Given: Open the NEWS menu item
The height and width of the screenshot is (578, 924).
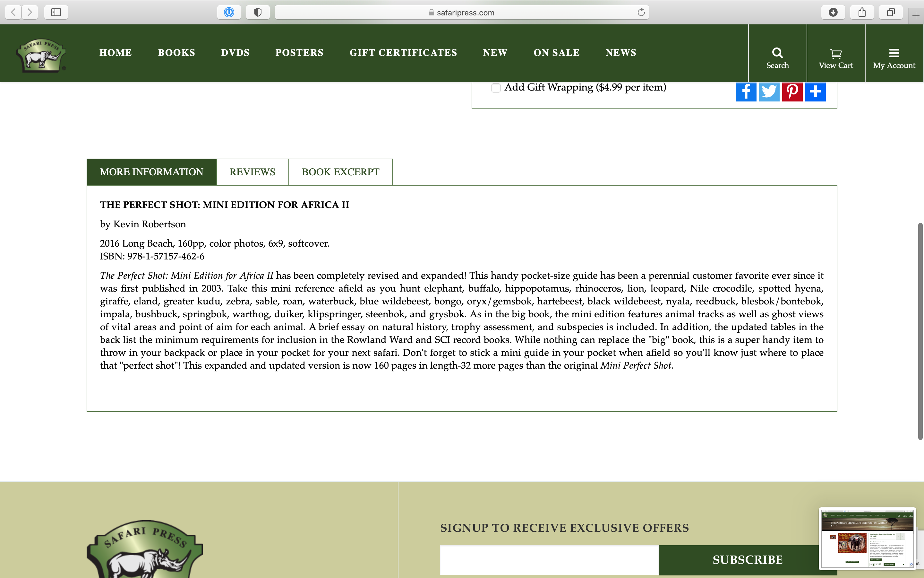Looking at the screenshot, I should [621, 52].
